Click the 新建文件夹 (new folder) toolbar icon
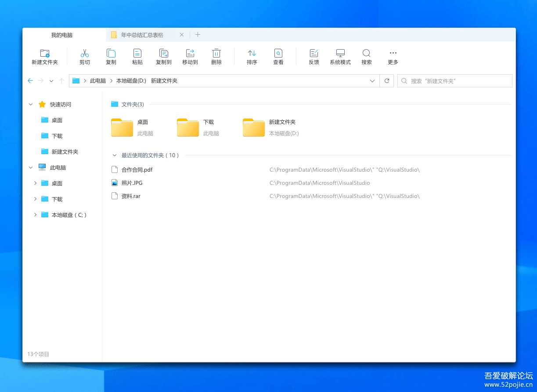This screenshot has height=392, width=537. 45,54
